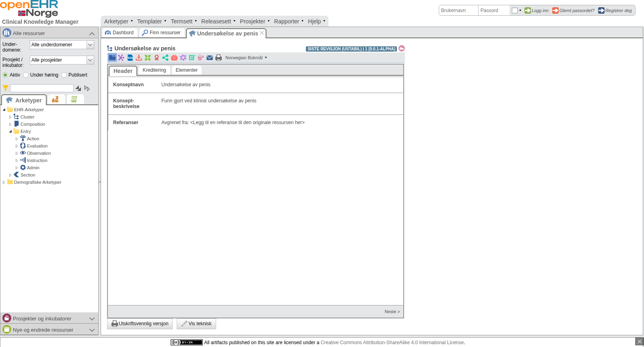
Task: Switch to the Dashbord tab
Action: 120,33
